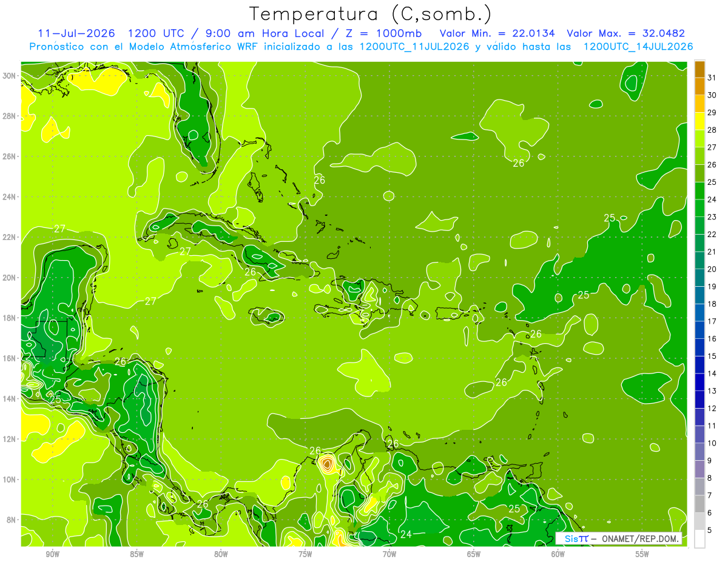
Task: Click the color bar scale label "29"
Action: coord(712,112)
